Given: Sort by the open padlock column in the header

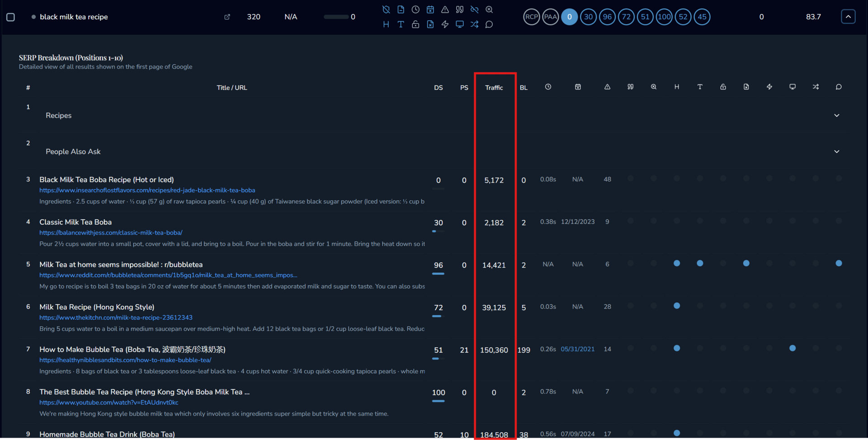Looking at the screenshot, I should 723,87.
